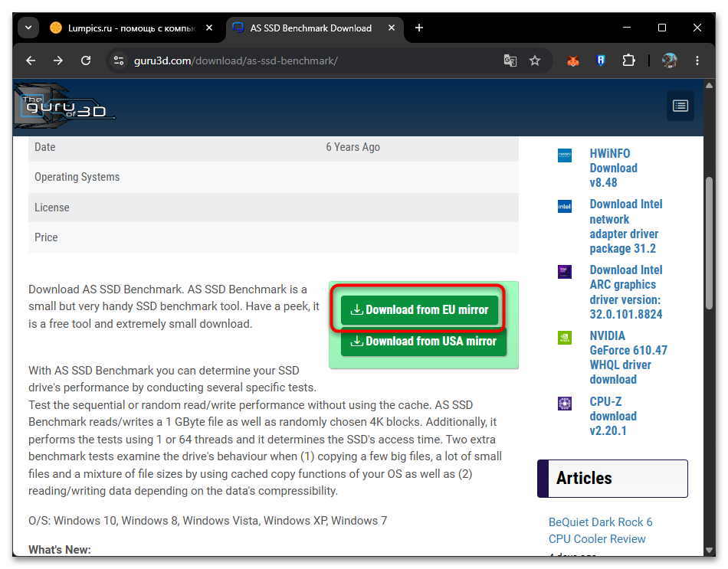728x569 pixels.
Task: Click the CPU-Z thumbnail icon
Action: click(x=565, y=404)
